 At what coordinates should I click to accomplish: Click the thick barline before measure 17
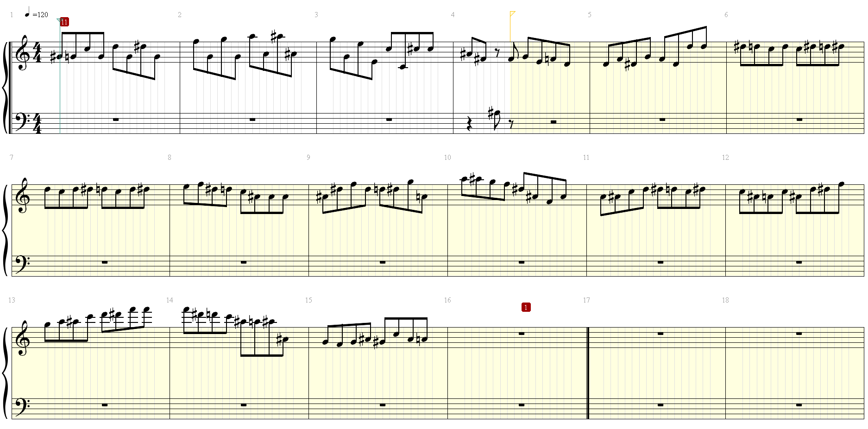[588, 373]
